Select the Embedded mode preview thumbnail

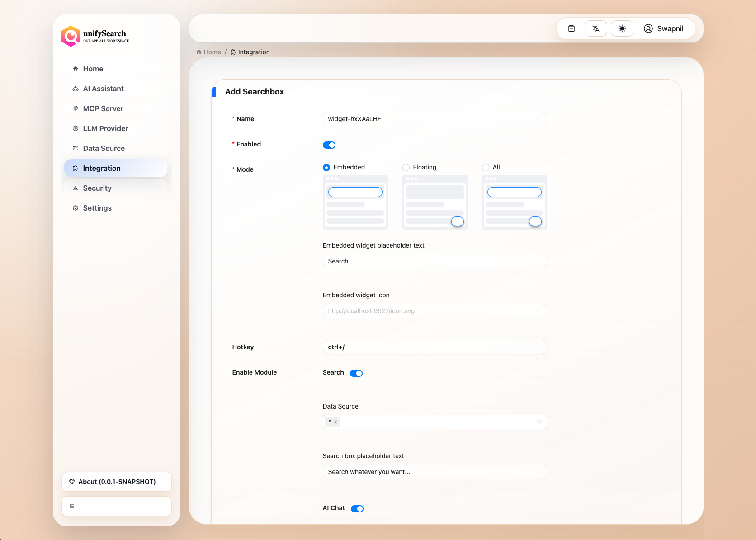pos(355,202)
